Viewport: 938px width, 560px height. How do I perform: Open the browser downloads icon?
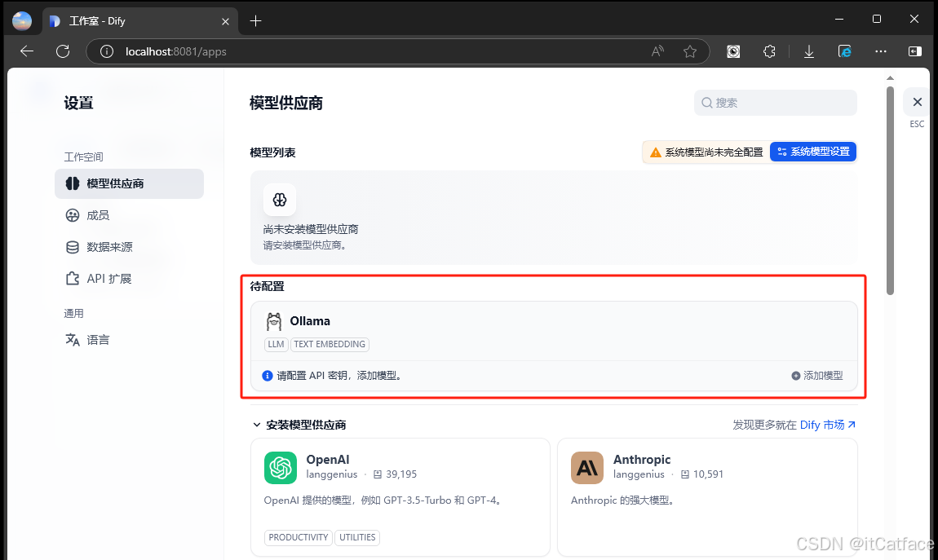pyautogui.click(x=809, y=51)
